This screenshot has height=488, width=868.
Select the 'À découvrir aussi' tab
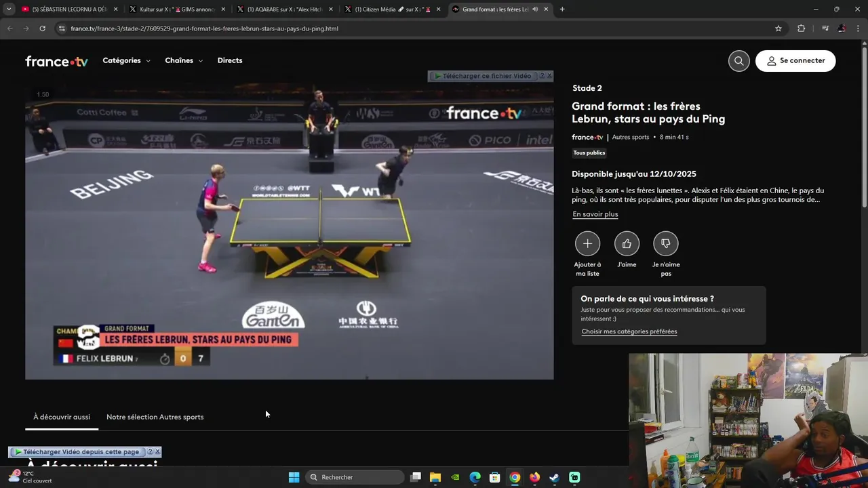pyautogui.click(x=62, y=417)
